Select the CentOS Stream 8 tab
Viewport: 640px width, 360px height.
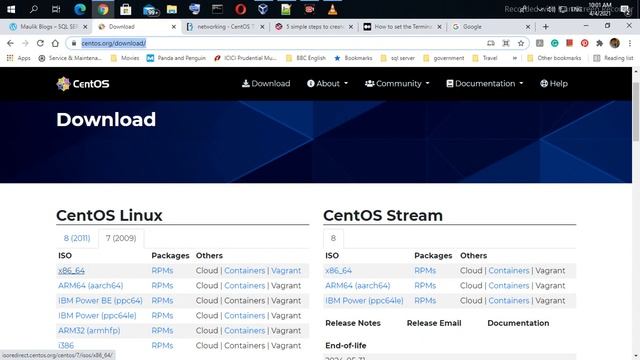[333, 238]
